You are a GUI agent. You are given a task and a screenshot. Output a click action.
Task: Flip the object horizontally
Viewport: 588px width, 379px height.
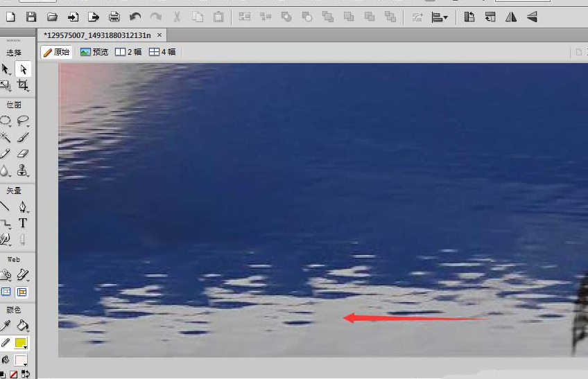click(x=511, y=17)
